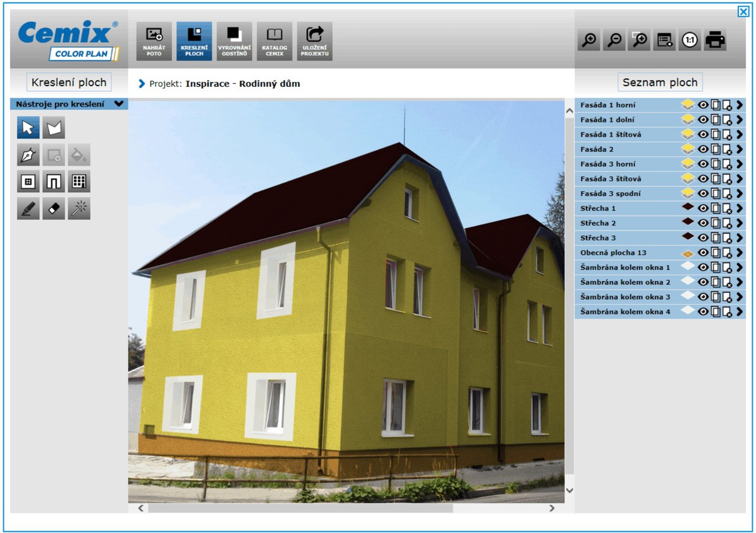Delete the Fasáda 3 horní area
756x533 pixels.
point(727,164)
